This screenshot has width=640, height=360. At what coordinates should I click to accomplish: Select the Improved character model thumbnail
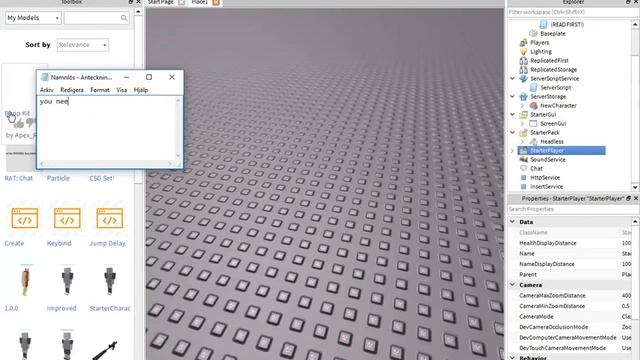67,280
